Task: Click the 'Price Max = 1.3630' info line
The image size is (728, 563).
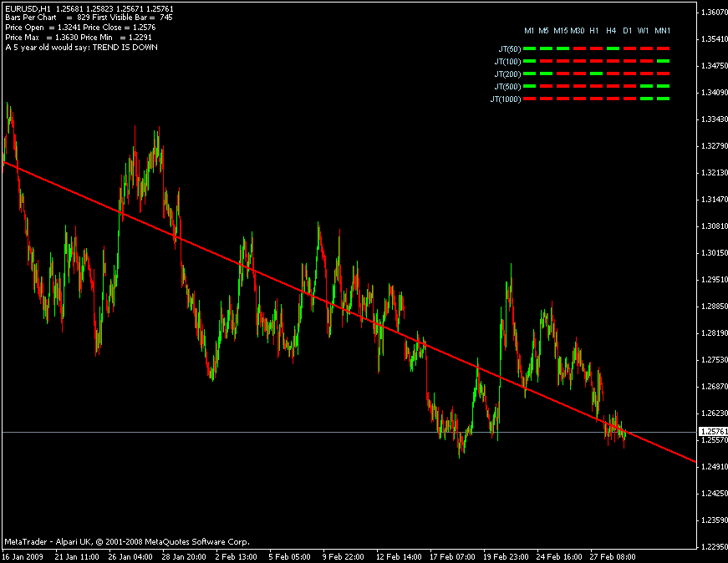Action: point(79,37)
